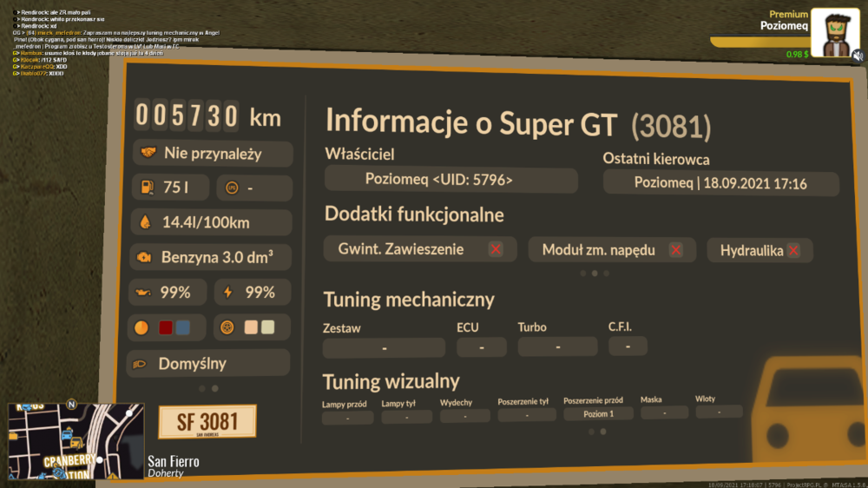Switch to second page dot under Domyślny
The image size is (868, 488).
click(x=214, y=388)
